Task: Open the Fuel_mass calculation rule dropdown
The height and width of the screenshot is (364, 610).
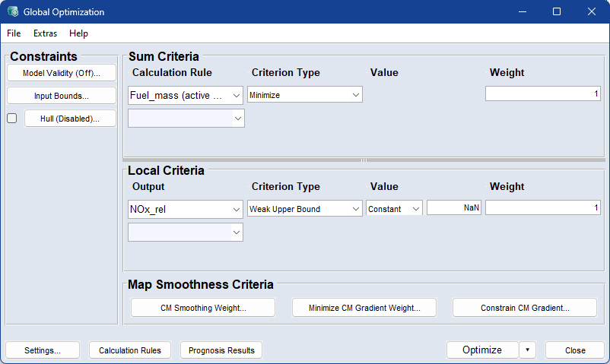Action: click(186, 95)
